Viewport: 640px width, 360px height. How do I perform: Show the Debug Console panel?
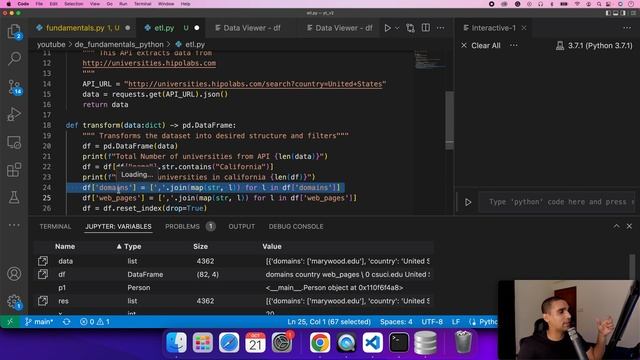(296, 227)
